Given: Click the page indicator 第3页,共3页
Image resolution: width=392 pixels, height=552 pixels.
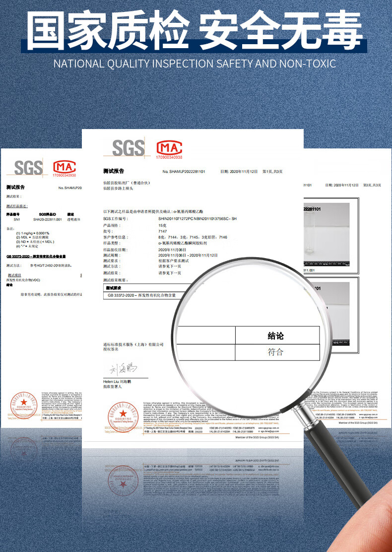Looking at the screenshot, I should point(372,185).
